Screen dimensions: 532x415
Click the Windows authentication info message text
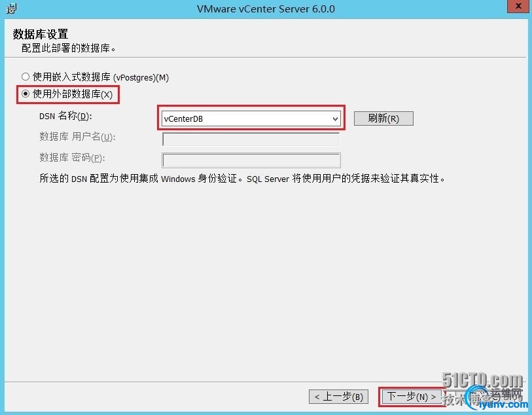(242, 178)
